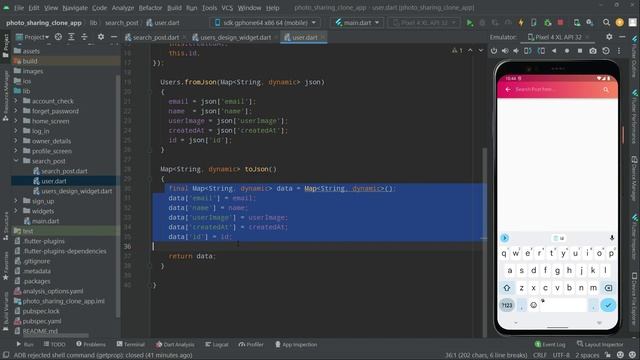The width and height of the screenshot is (640, 360).
Task: Open main.dart run configuration dropdown
Action: [357, 22]
